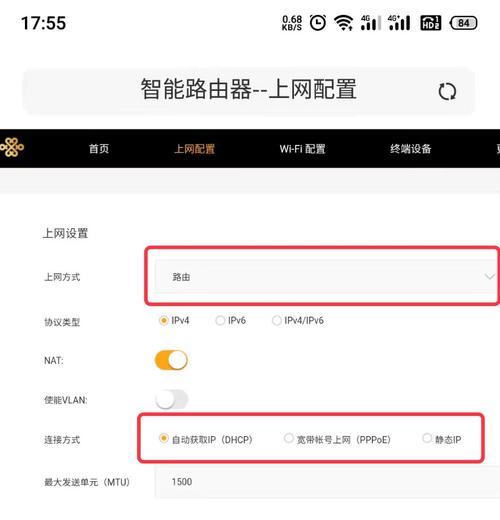Tap the battery level 84 indicator

coord(463,23)
